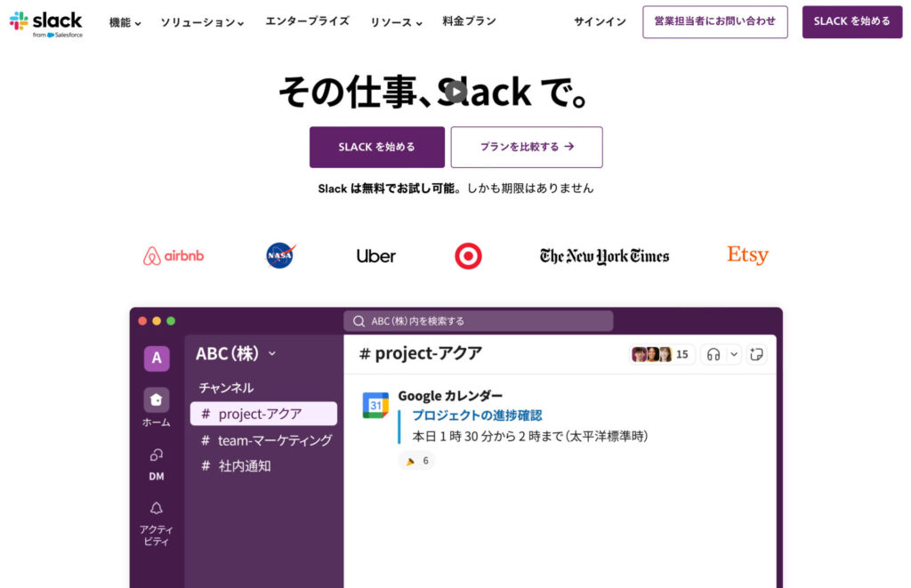Select the # project-アクア channel
The height and width of the screenshot is (588, 911).
tap(263, 414)
